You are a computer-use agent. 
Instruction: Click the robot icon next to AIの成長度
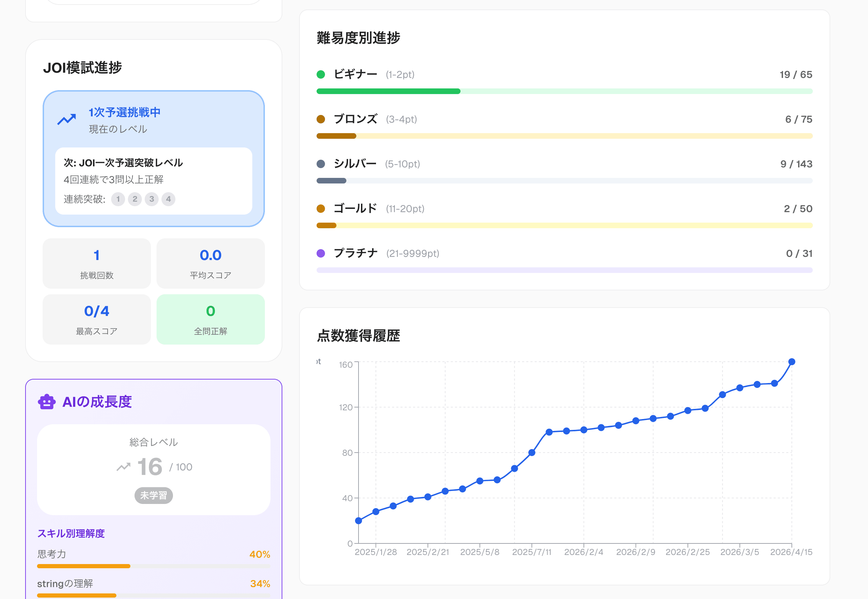[46, 402]
